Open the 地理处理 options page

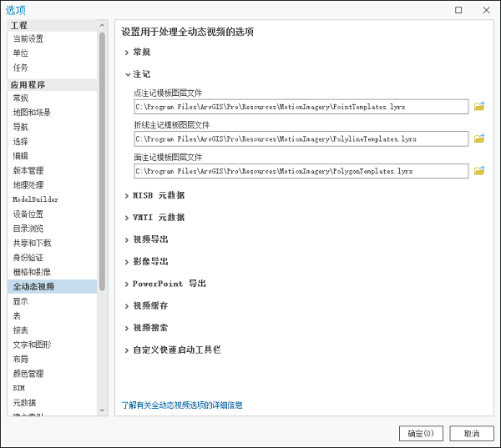click(x=28, y=185)
